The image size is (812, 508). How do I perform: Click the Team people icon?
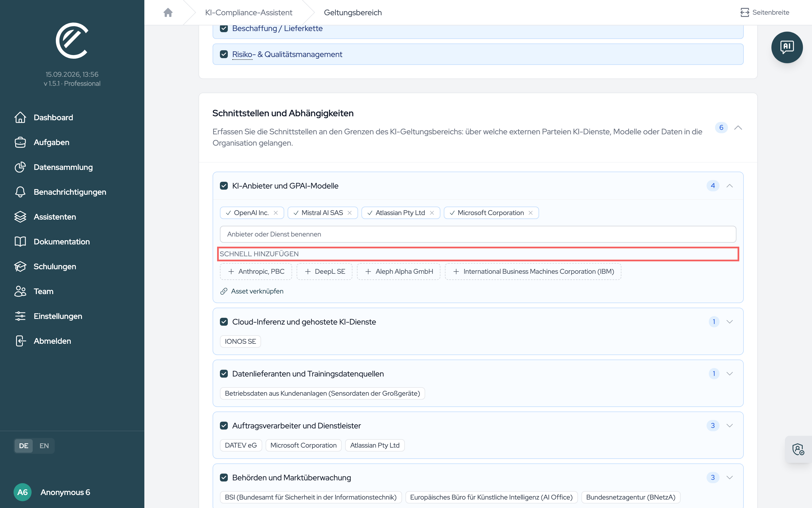(20, 291)
